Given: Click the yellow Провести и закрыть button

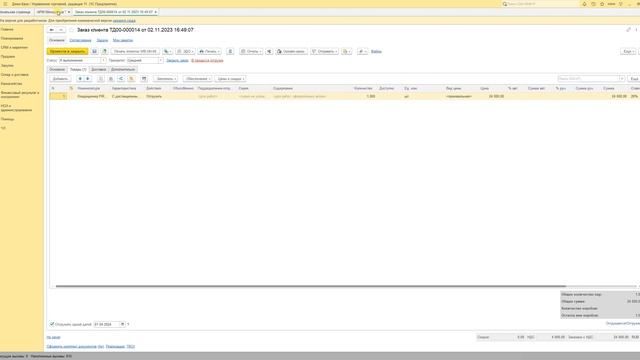Looking at the screenshot, I should pos(67,51).
